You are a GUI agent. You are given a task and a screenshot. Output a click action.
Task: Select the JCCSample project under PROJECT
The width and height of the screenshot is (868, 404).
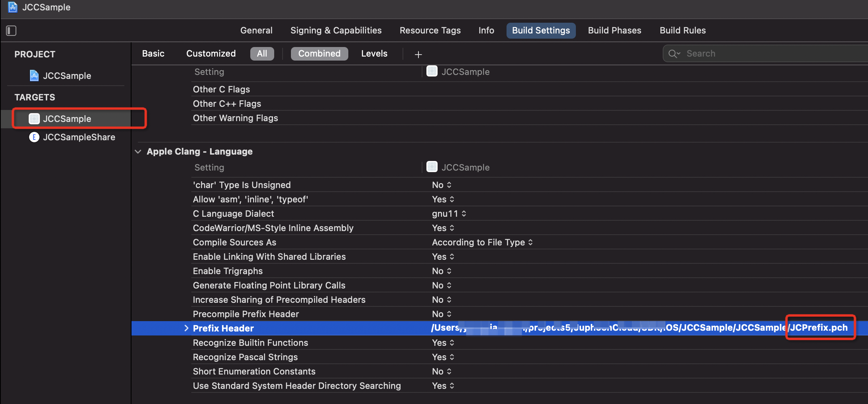coord(67,76)
